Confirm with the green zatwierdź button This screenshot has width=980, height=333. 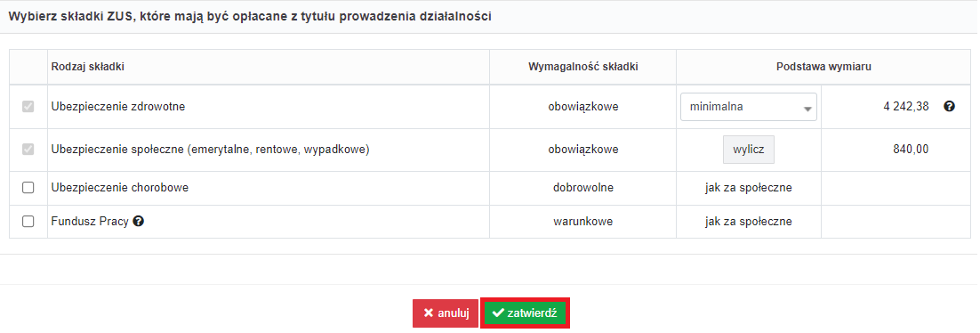pos(525,313)
